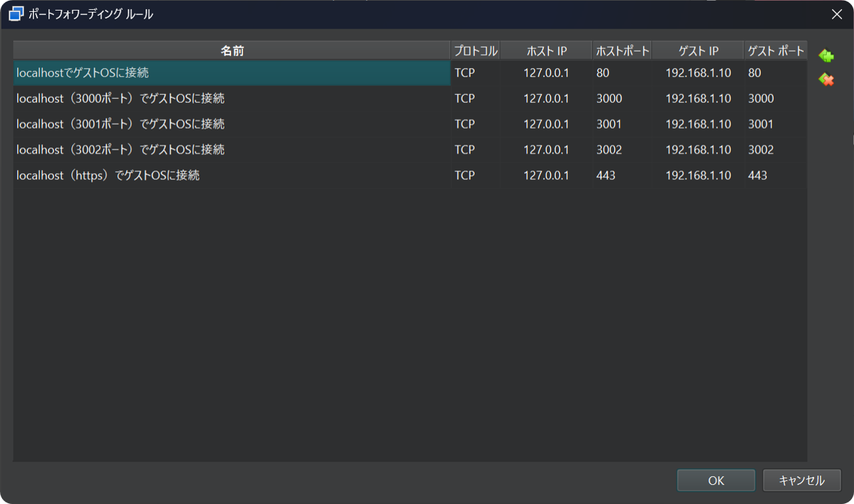Click guest IP 192.168.1.10 in 3001ポート row
Viewport: 854px width, 504px height.
point(699,124)
